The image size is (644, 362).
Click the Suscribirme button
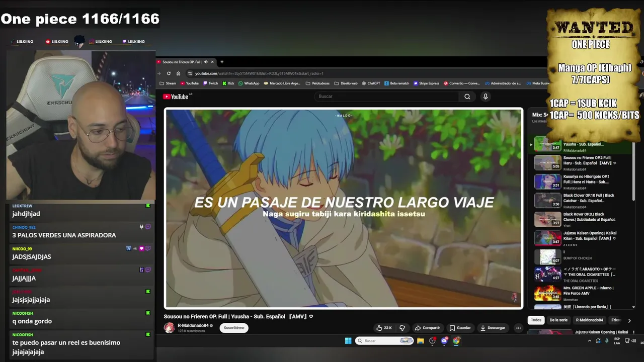(234, 328)
